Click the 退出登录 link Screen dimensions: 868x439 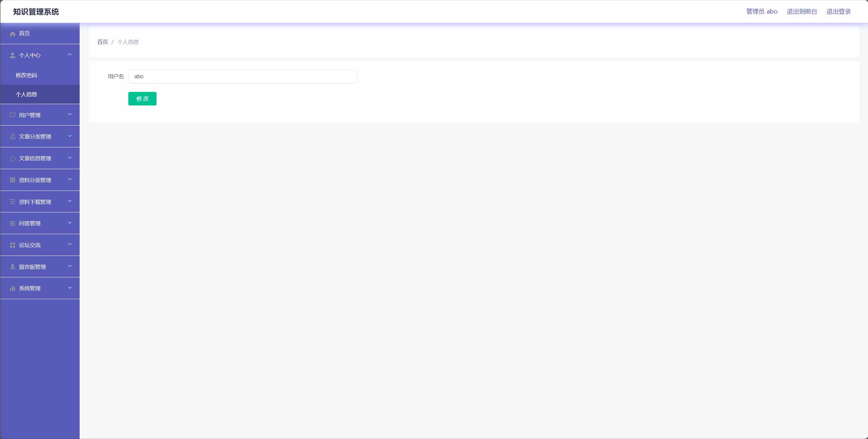click(x=838, y=12)
